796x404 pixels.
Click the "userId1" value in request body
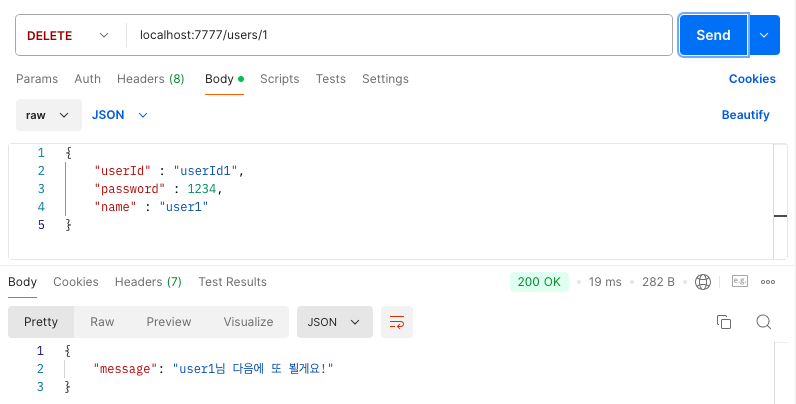[x=205, y=171]
